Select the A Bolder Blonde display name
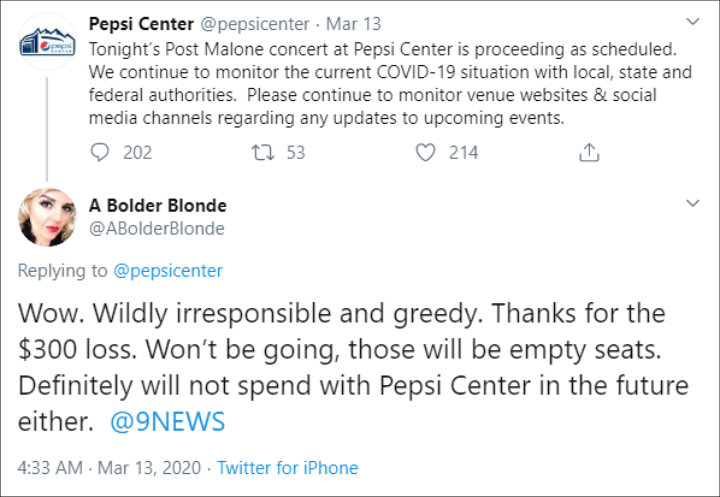Image resolution: width=720 pixels, height=497 pixels. pos(158,205)
